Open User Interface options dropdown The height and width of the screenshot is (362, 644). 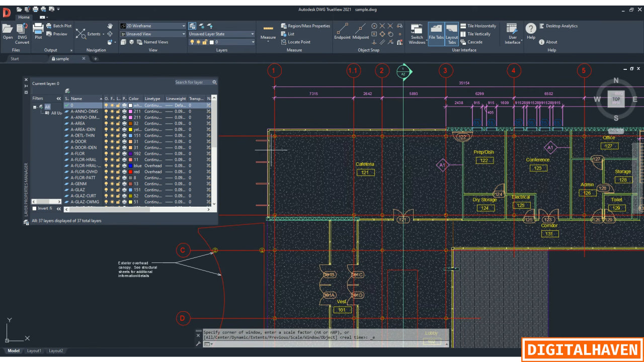pyautogui.click(x=512, y=33)
